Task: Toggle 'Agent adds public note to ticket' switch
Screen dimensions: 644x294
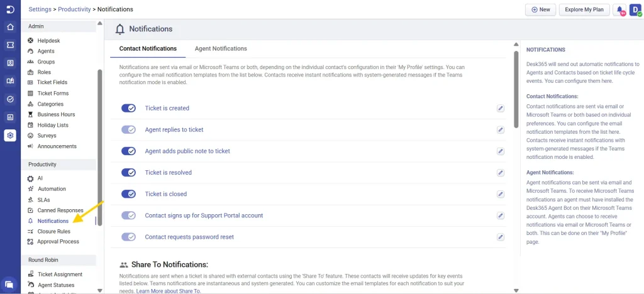Action: [128, 151]
